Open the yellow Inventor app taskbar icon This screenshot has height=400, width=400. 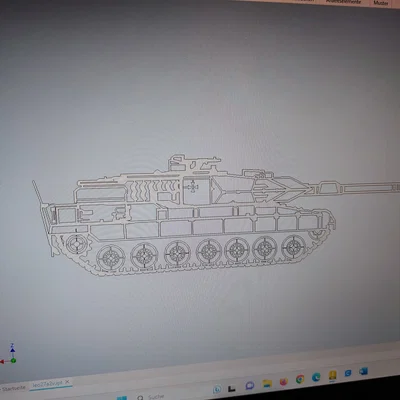coord(332,375)
